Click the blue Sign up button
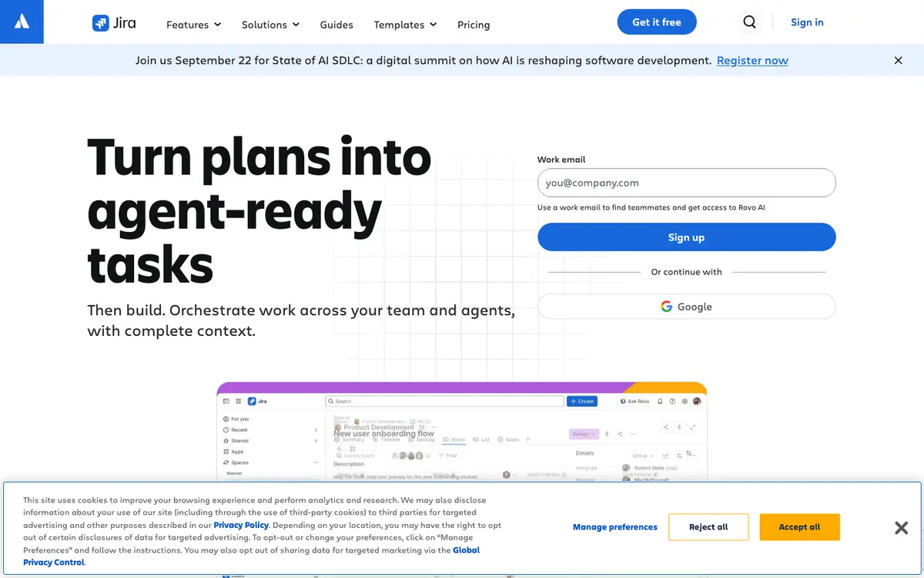This screenshot has height=578, width=924. [x=686, y=237]
